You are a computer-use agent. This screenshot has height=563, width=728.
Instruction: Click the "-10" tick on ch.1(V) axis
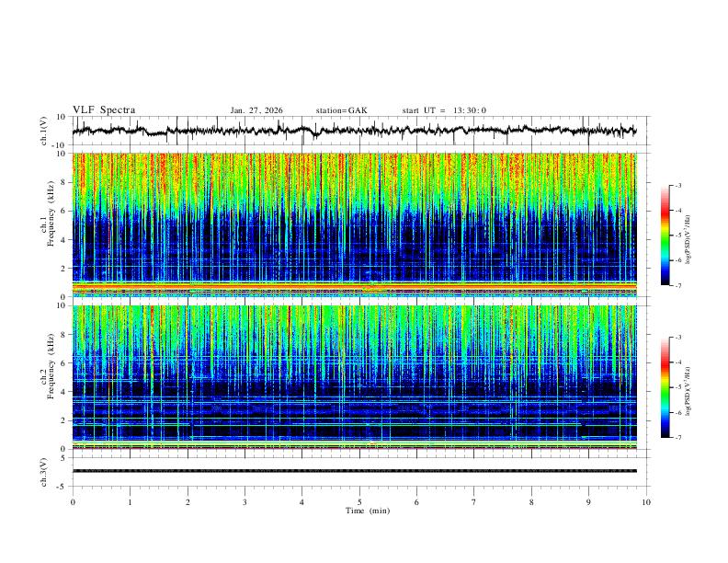(61, 145)
